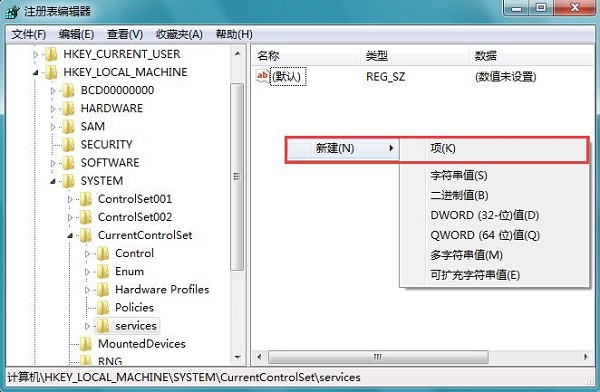Click the BCD00000000 folder icon

68,90
